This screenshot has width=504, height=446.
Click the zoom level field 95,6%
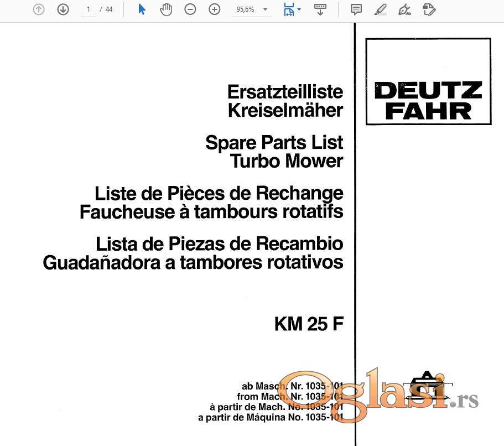tap(246, 9)
